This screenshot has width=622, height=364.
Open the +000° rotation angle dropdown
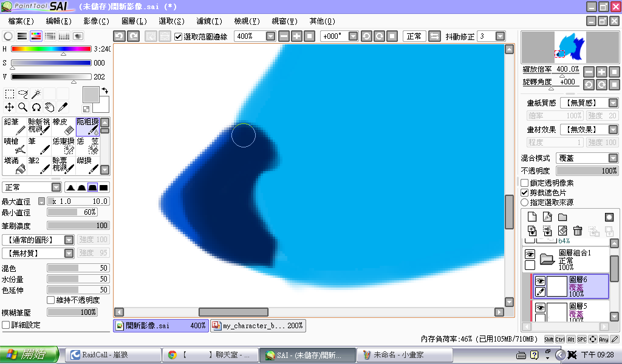353,36
